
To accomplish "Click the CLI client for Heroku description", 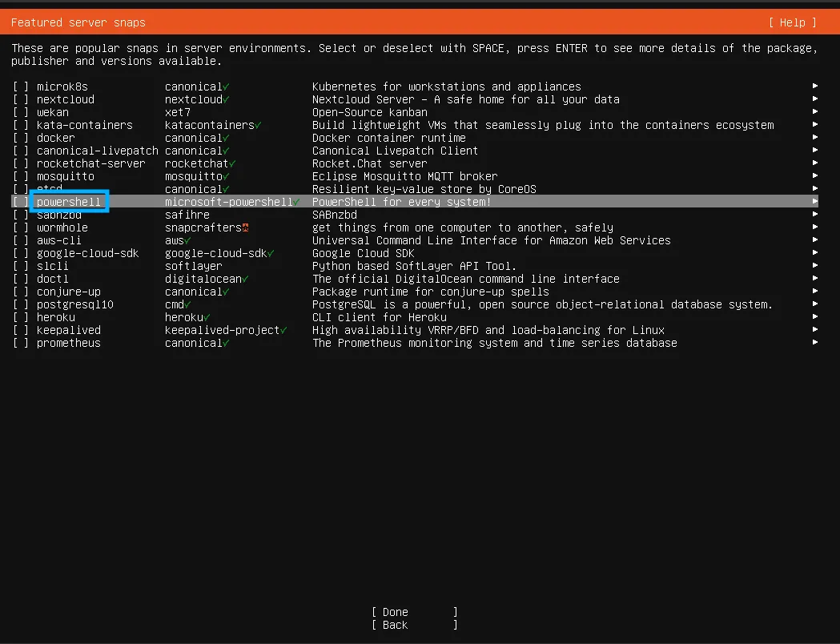I will [380, 318].
